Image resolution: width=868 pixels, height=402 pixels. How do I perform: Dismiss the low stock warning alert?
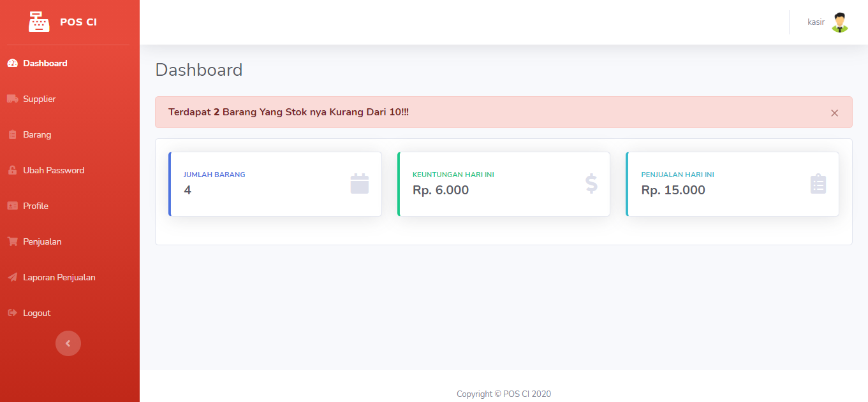coord(834,113)
